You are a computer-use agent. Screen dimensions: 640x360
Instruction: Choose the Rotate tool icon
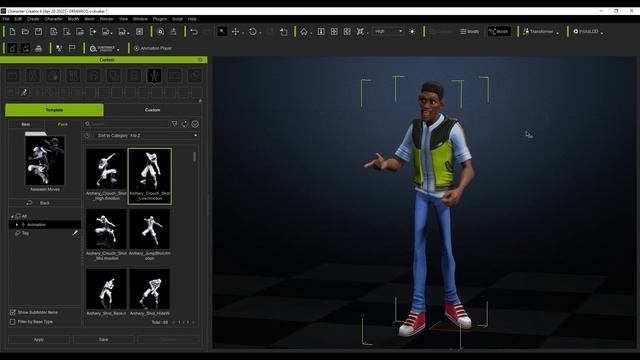(x=253, y=31)
